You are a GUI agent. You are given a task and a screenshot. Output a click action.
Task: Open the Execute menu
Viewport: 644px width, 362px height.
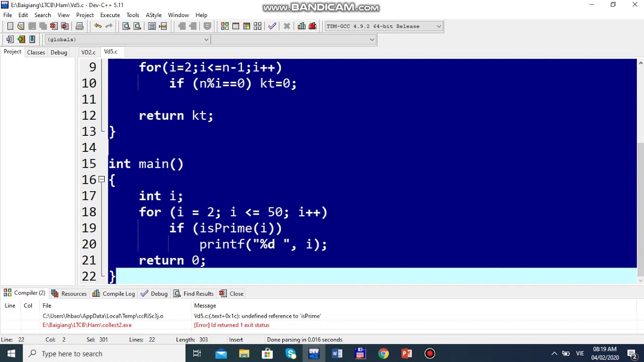coord(110,15)
